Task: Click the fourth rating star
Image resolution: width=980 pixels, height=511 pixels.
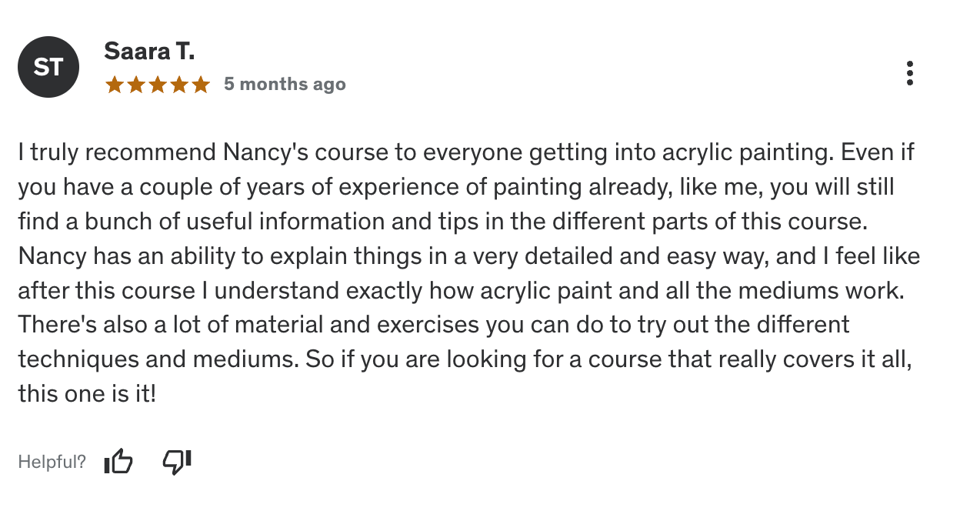Action: tap(179, 85)
